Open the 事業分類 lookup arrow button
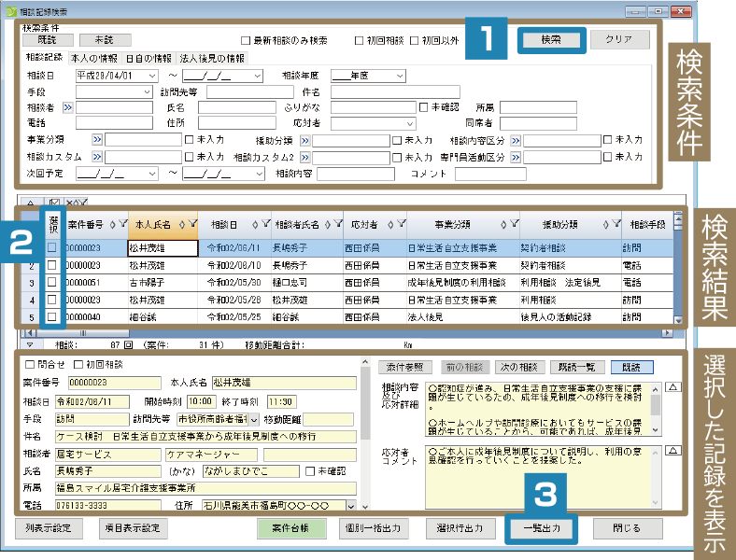 pyautogui.click(x=95, y=139)
